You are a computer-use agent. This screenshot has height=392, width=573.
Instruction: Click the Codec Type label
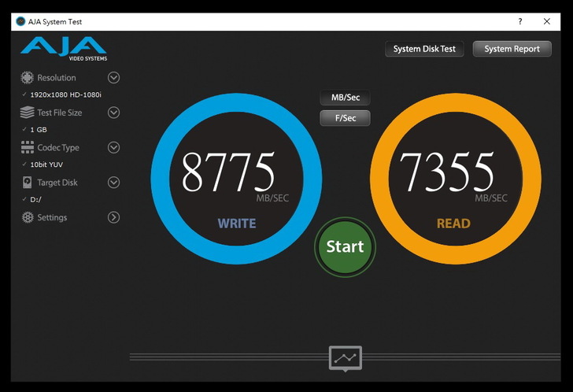58,148
